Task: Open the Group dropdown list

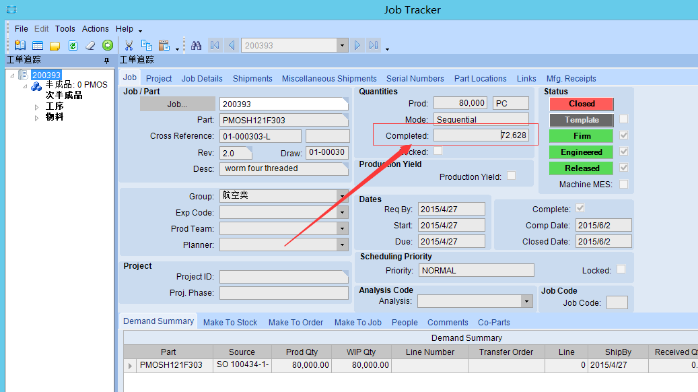Action: click(342, 196)
